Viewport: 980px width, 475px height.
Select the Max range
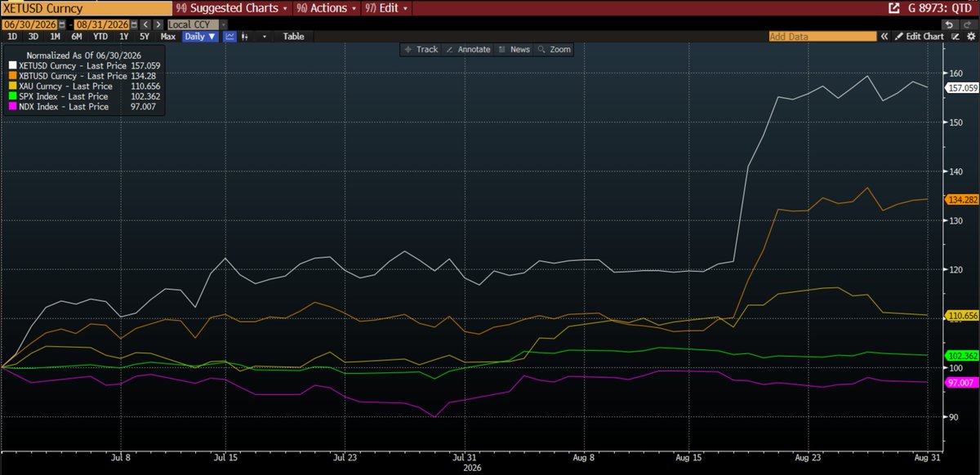point(168,37)
